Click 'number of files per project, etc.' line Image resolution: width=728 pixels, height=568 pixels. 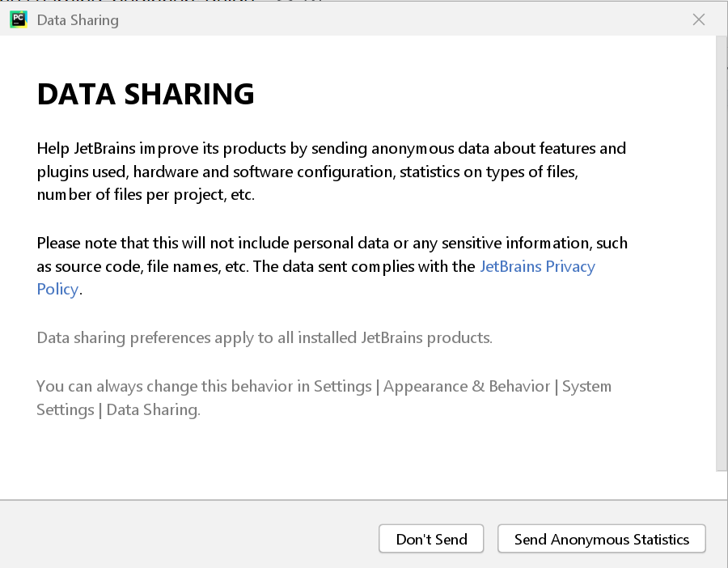click(x=146, y=195)
